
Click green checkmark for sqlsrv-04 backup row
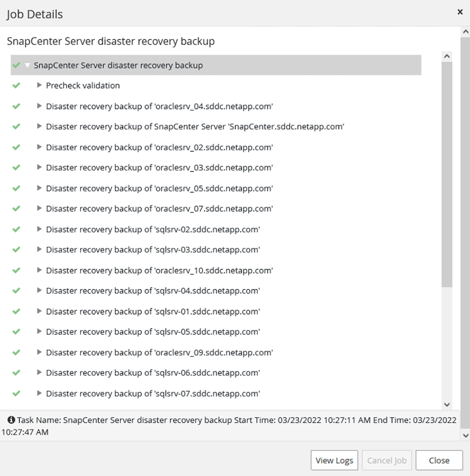click(16, 290)
